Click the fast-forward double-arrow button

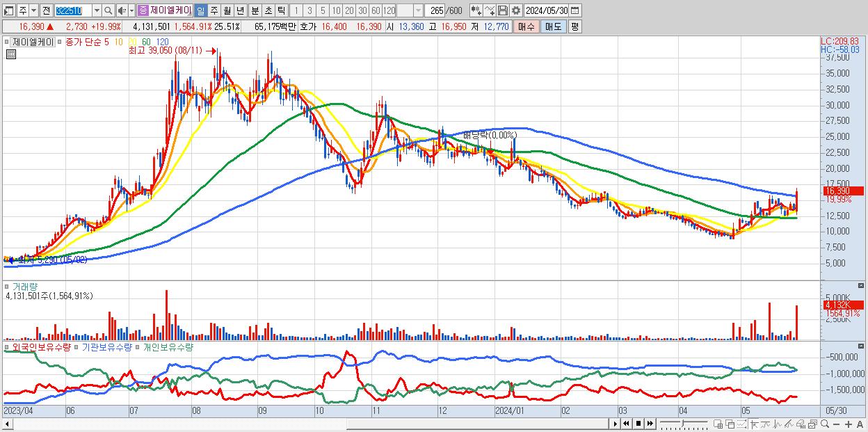[650, 424]
